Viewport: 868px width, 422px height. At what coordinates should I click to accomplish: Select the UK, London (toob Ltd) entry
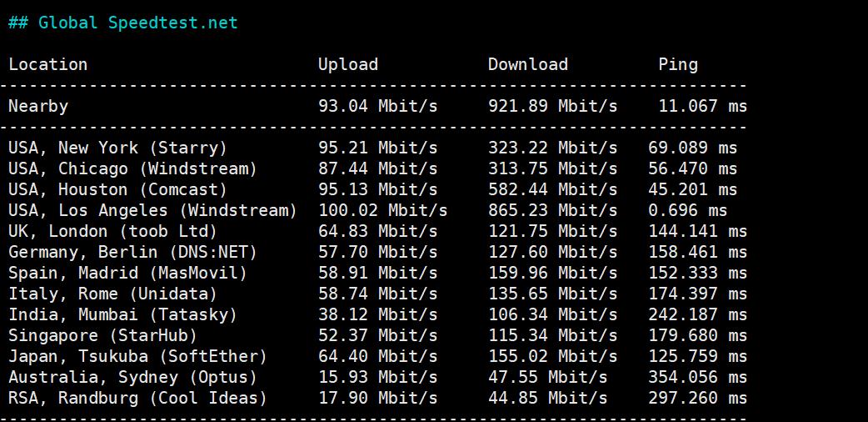(x=112, y=231)
